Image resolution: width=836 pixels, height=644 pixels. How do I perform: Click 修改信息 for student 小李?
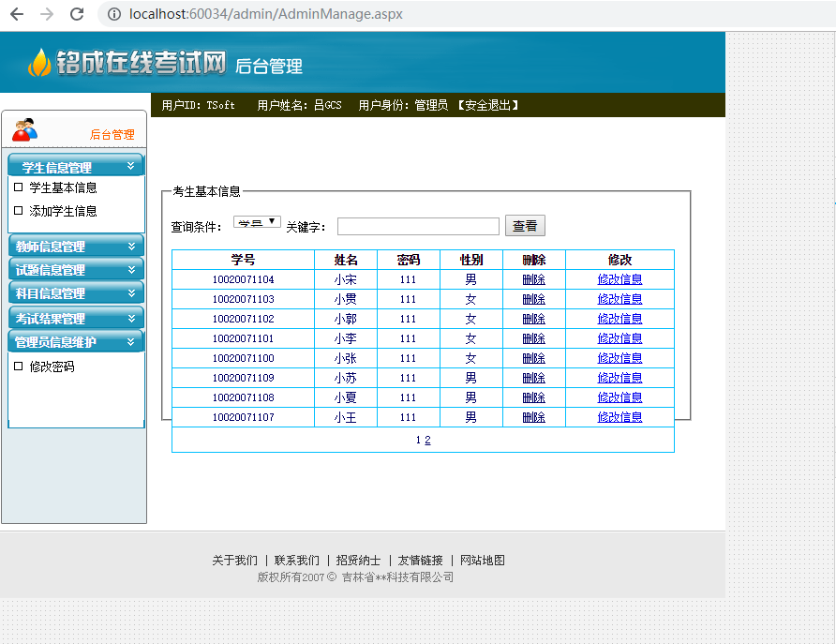(620, 338)
